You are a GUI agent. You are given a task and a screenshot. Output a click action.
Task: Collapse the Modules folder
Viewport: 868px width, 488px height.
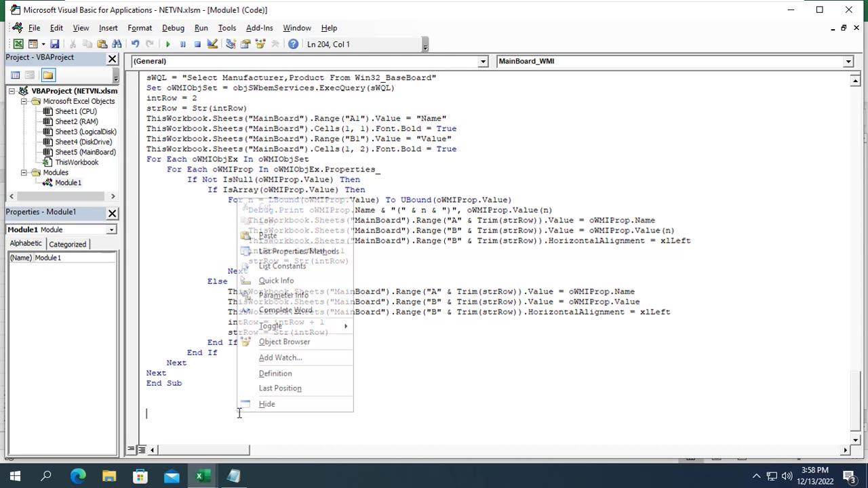coord(24,172)
